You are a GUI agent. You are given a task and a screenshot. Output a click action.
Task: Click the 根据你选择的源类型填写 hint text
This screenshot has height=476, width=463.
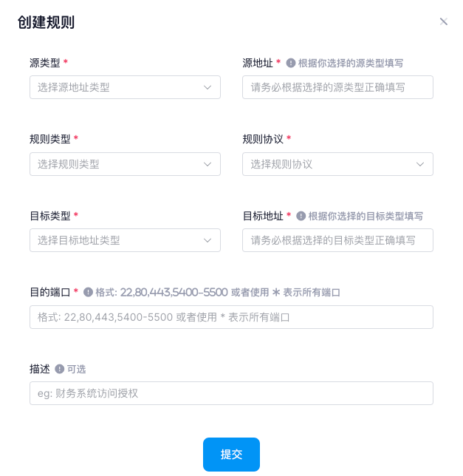[351, 64]
